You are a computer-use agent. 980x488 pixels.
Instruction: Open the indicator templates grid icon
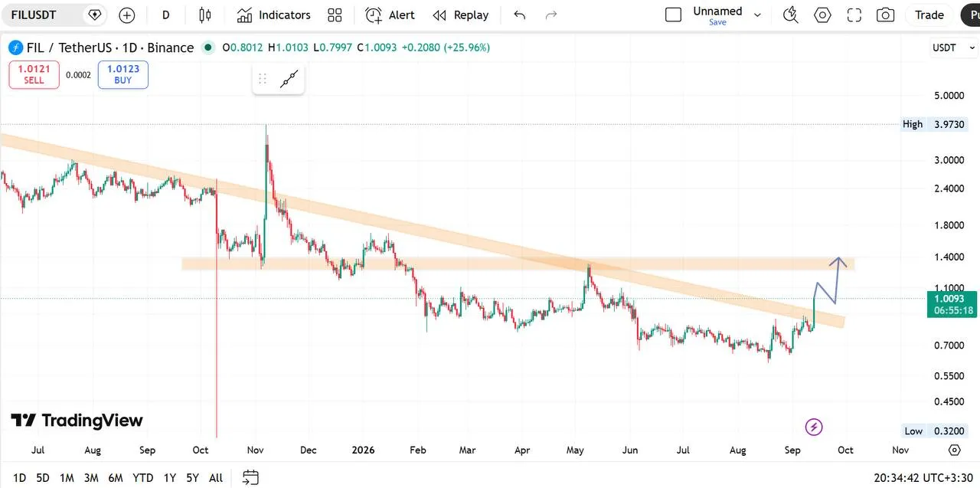coord(335,15)
